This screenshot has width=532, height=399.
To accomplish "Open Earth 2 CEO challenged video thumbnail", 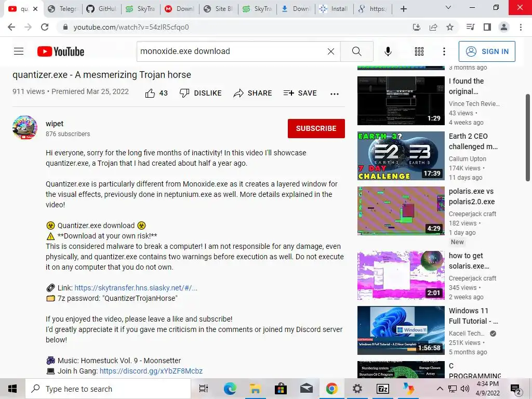I will [x=401, y=156].
